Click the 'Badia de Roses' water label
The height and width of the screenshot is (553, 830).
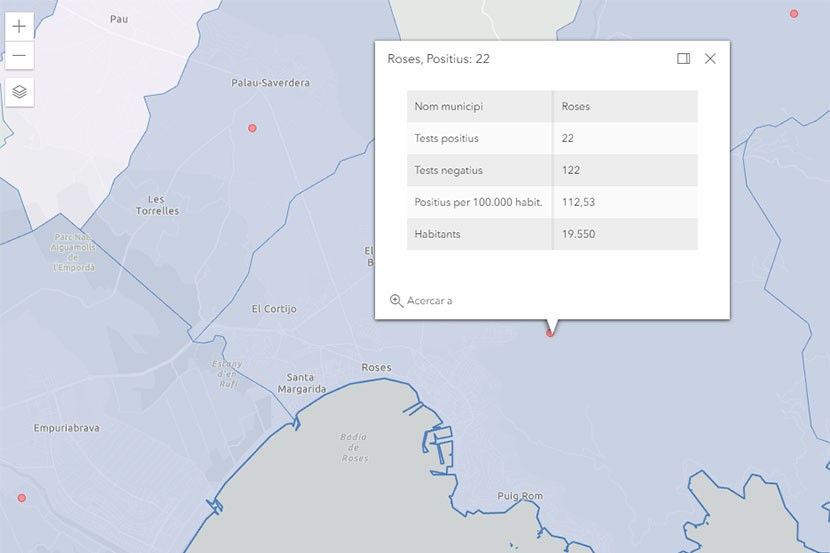354,447
